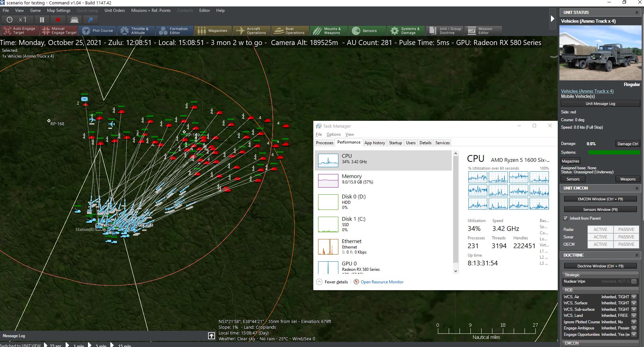Select the Plot Course tool
This screenshot has height=347, width=644.
98,31
